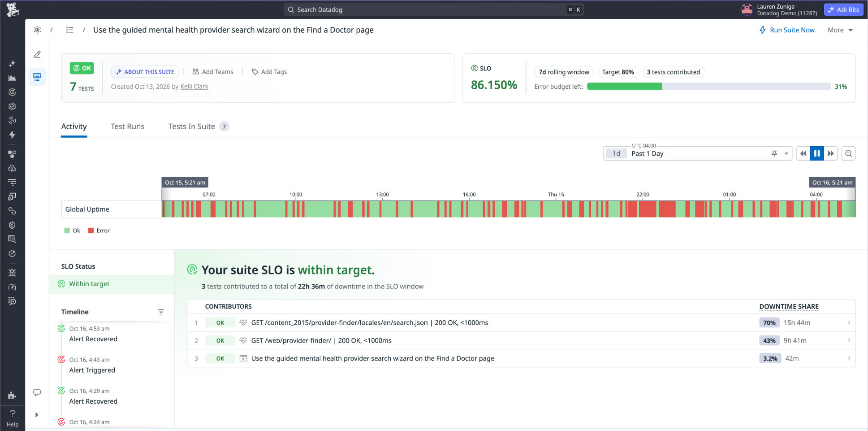Click the zoom out magnifier on time range
This screenshot has height=431, width=868.
848,153
